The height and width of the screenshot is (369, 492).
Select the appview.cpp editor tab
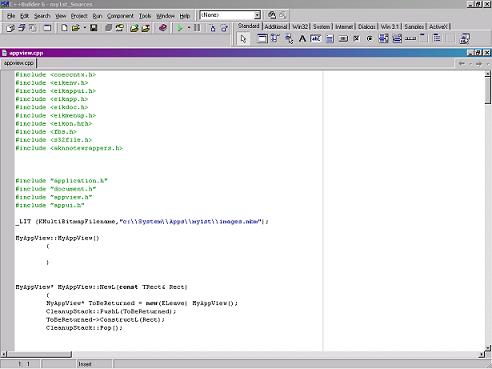[19, 63]
